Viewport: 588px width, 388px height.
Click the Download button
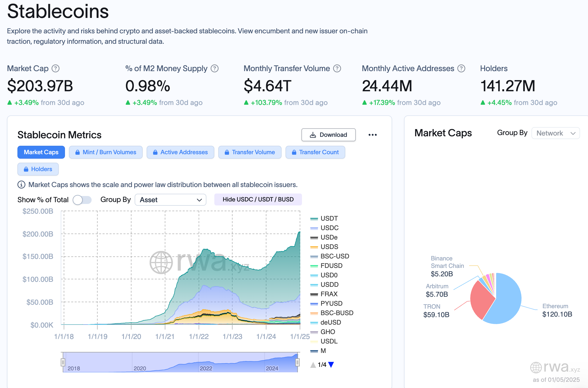click(x=328, y=135)
